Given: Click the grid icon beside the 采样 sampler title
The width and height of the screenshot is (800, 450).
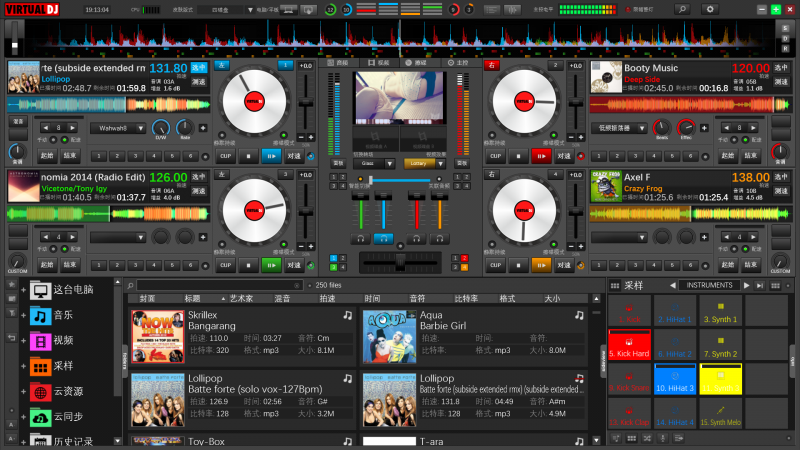Looking at the screenshot, I should tap(615, 286).
